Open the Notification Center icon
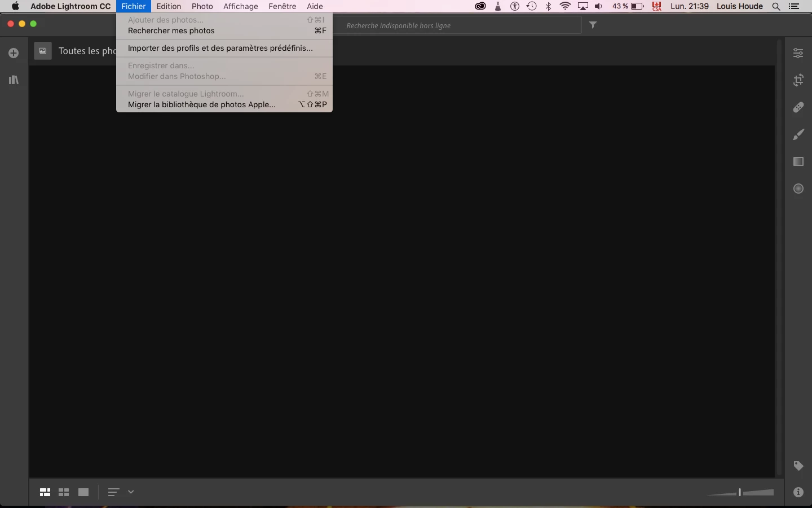The width and height of the screenshot is (812, 508). 795,6
